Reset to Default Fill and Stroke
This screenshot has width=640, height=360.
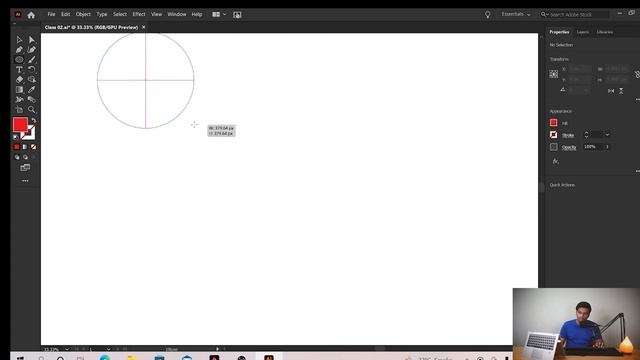16,137
